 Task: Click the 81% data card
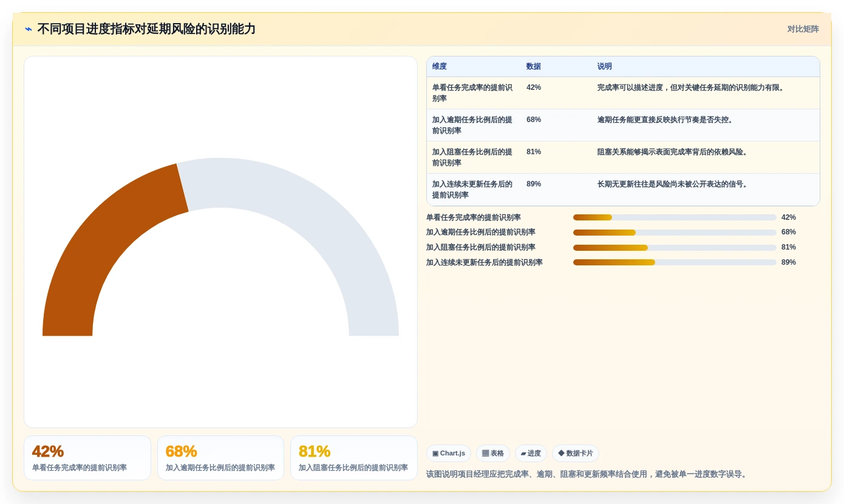click(354, 458)
